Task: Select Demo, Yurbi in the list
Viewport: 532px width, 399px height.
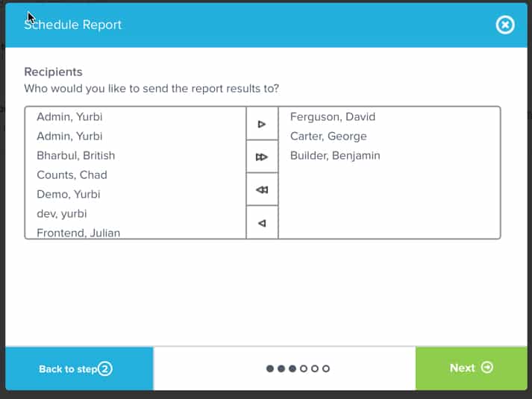Action: 68,195
